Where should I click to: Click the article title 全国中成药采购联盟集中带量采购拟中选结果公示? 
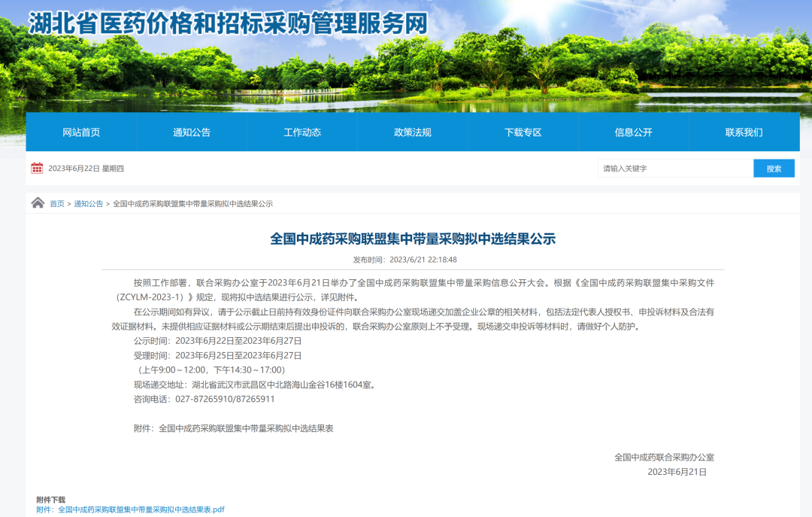click(x=413, y=239)
